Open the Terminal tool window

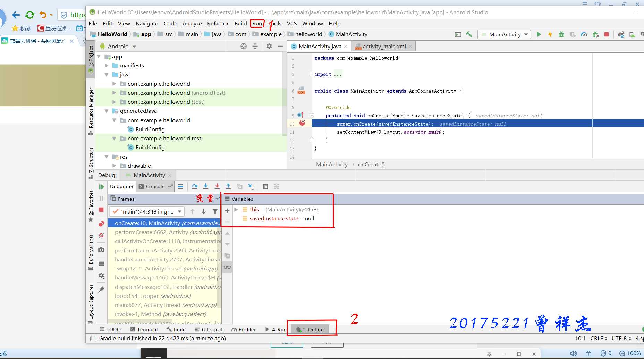pos(144,329)
